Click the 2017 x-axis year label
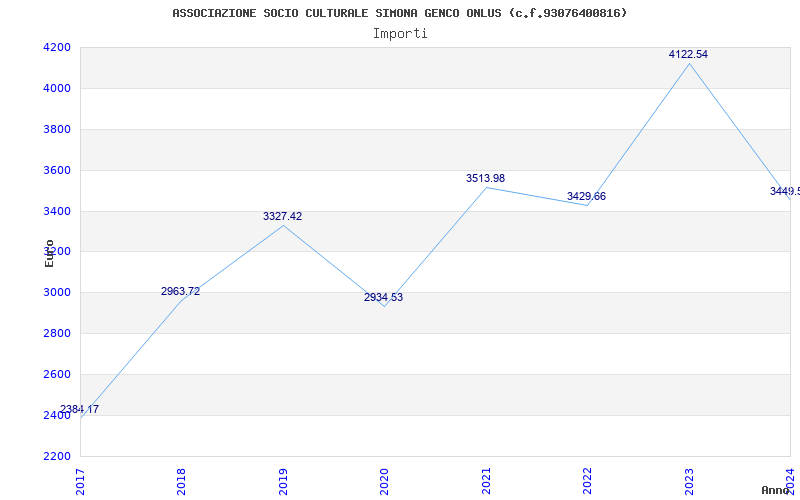 [80, 481]
